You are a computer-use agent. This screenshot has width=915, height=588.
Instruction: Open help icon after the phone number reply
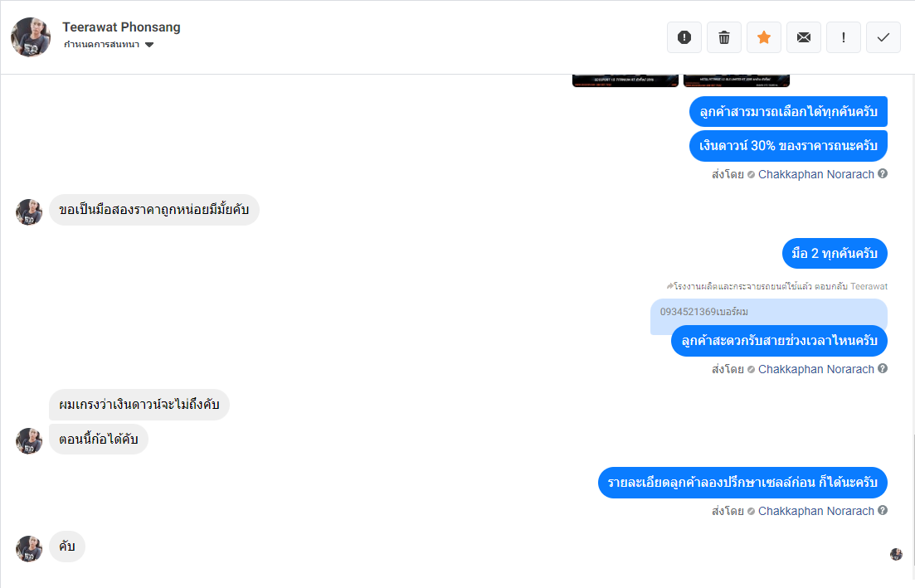coord(883,369)
